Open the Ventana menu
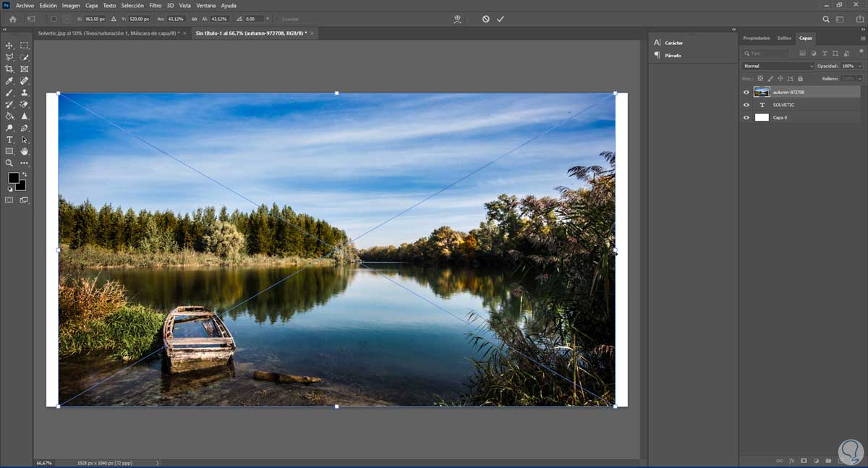This screenshot has height=468, width=868. [x=206, y=5]
